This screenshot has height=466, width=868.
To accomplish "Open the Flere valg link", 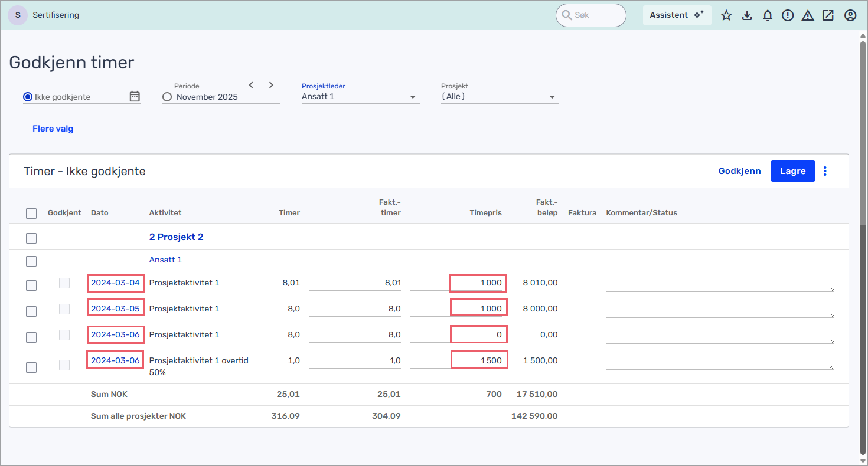I will (53, 129).
